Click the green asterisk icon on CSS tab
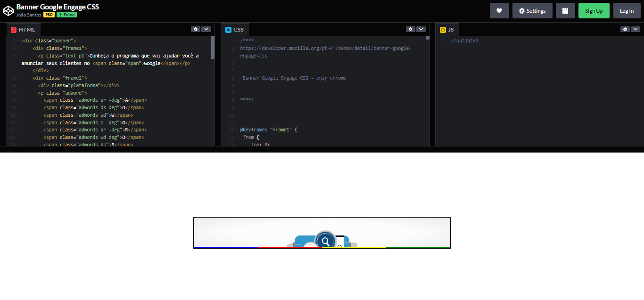Screen dimensions: 644x300 click(228, 29)
